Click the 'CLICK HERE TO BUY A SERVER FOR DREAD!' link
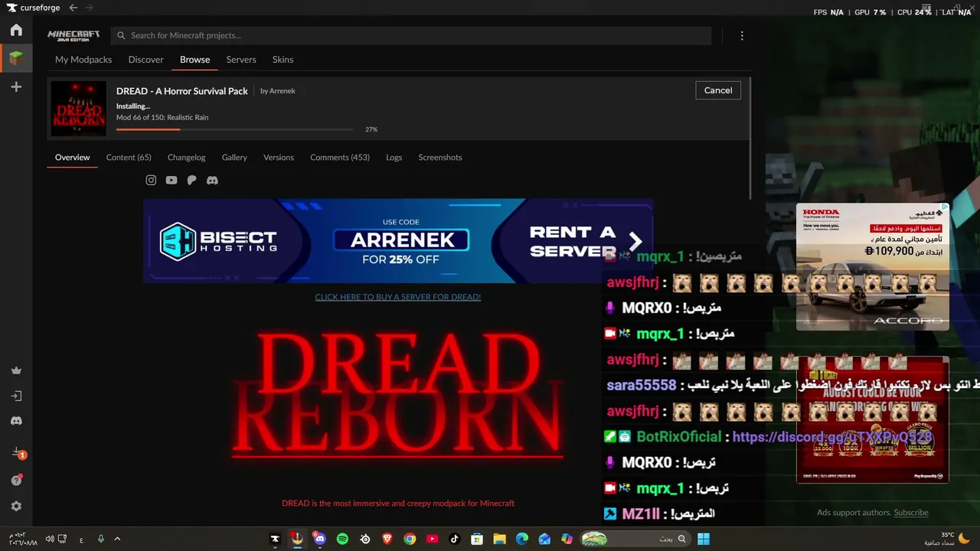The width and height of the screenshot is (980, 551). (x=398, y=297)
